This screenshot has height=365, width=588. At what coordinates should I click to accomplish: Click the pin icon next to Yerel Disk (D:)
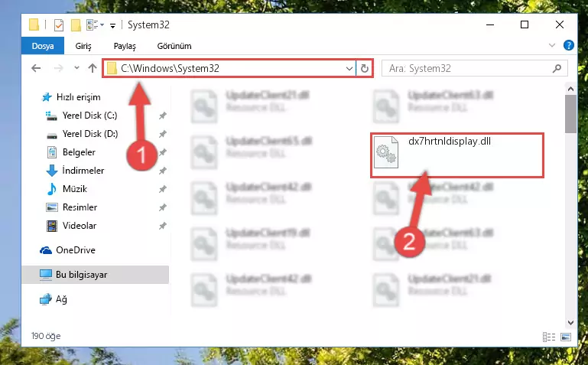coord(162,134)
